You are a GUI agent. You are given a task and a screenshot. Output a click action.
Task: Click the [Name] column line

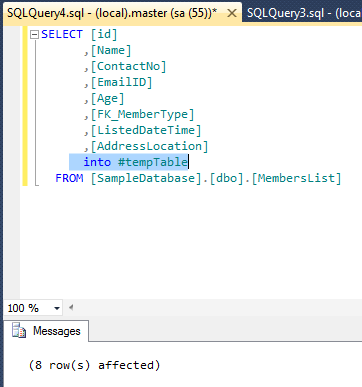(x=107, y=50)
